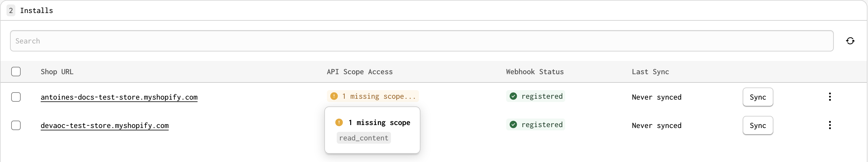The height and width of the screenshot is (162, 868).
Task: Sync the devaoc-test-store shop
Action: click(758, 125)
